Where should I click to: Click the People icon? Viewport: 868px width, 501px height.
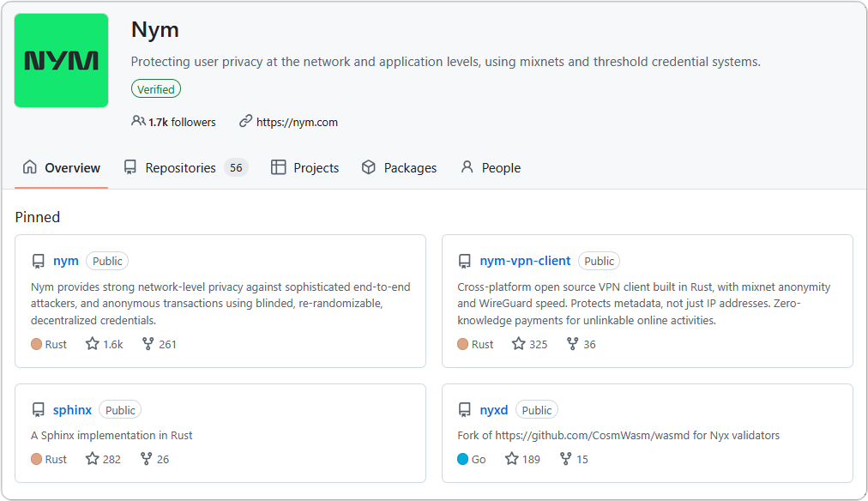467,167
